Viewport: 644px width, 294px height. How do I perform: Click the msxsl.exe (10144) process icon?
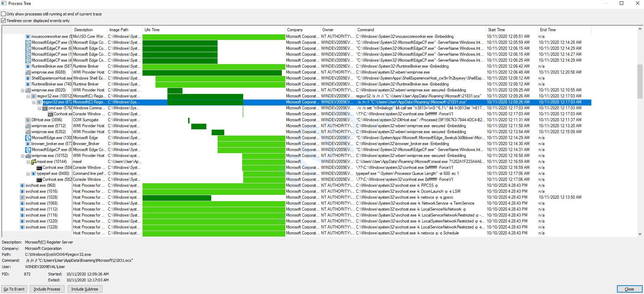(34, 162)
